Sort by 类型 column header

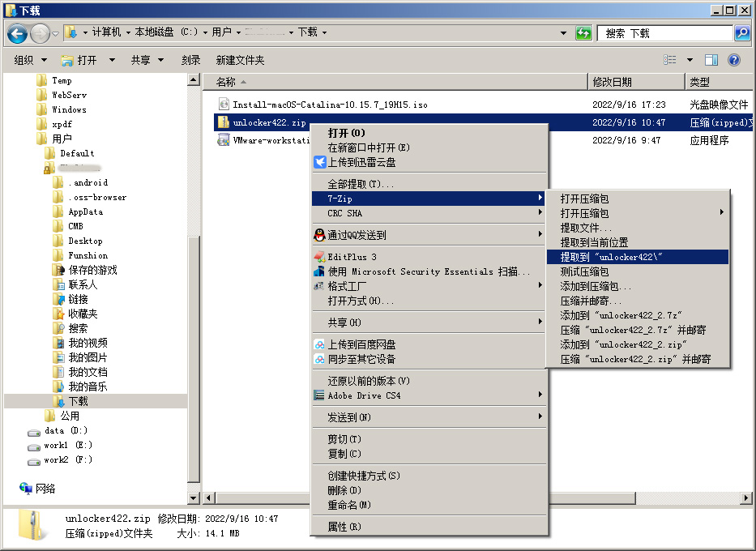tap(720, 82)
